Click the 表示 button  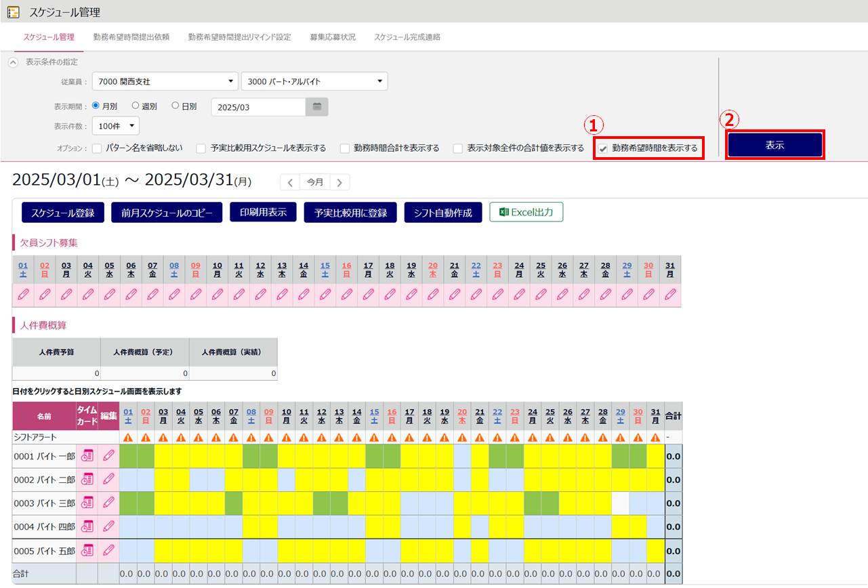(774, 145)
